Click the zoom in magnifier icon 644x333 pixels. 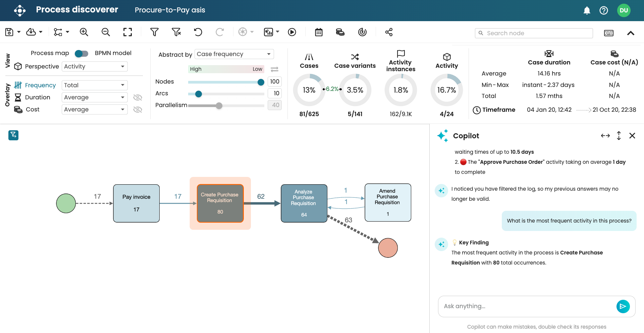point(84,32)
